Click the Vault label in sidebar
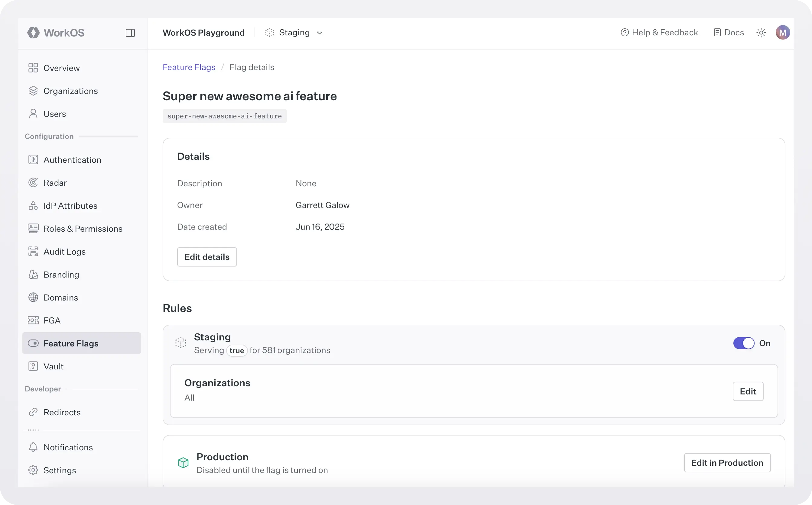This screenshot has height=505, width=812. pos(54,366)
